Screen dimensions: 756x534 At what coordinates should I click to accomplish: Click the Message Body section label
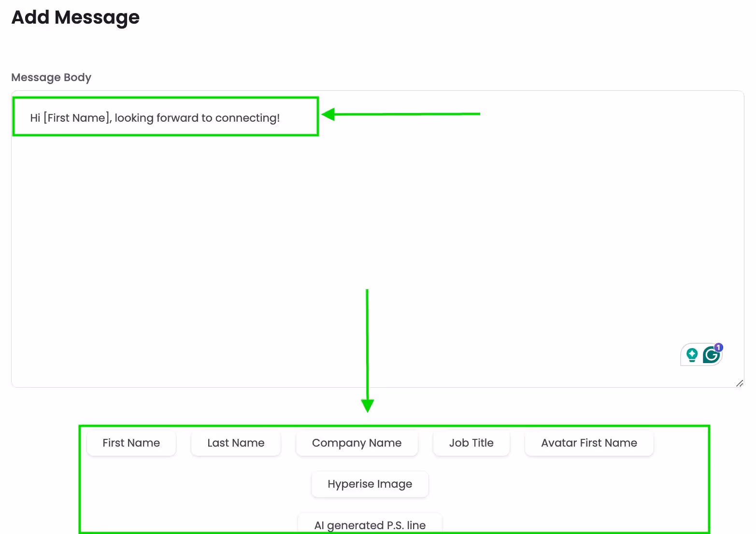tap(51, 77)
